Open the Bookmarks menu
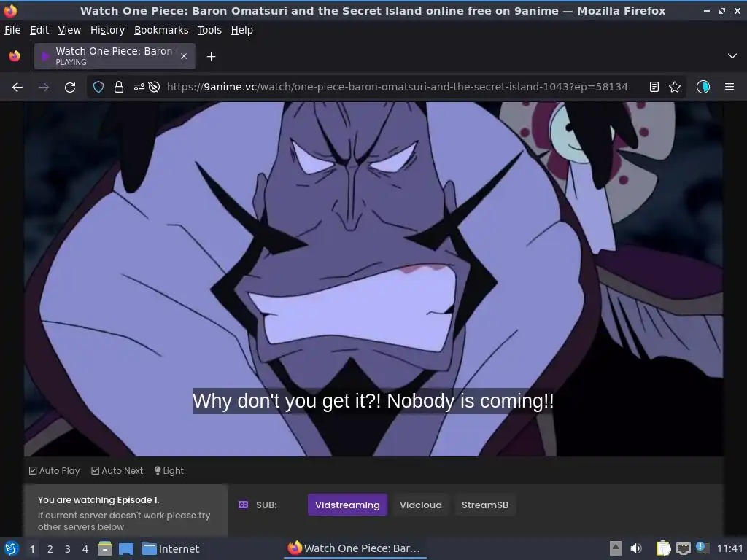The image size is (747, 560). pyautogui.click(x=161, y=30)
